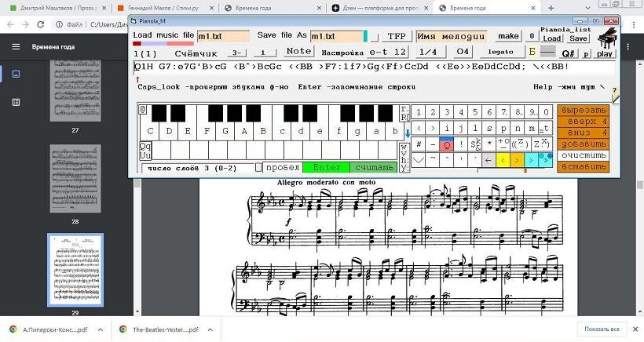Click the Note button
The width and height of the screenshot is (644, 342).
point(299,51)
